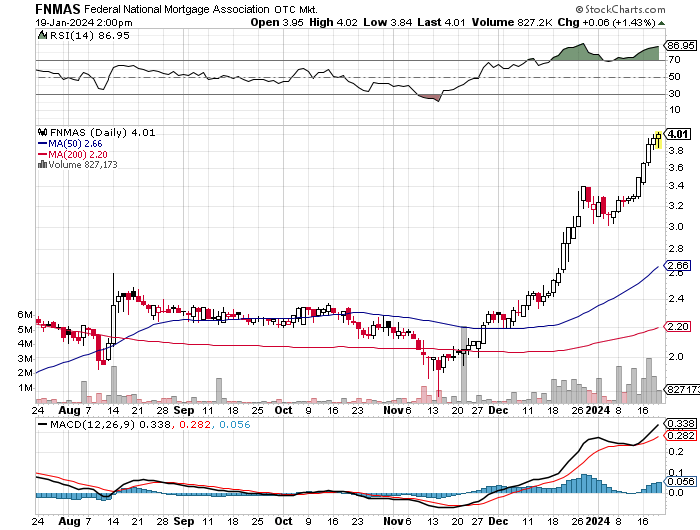Click the 70 level on the RSI axis

(674, 60)
